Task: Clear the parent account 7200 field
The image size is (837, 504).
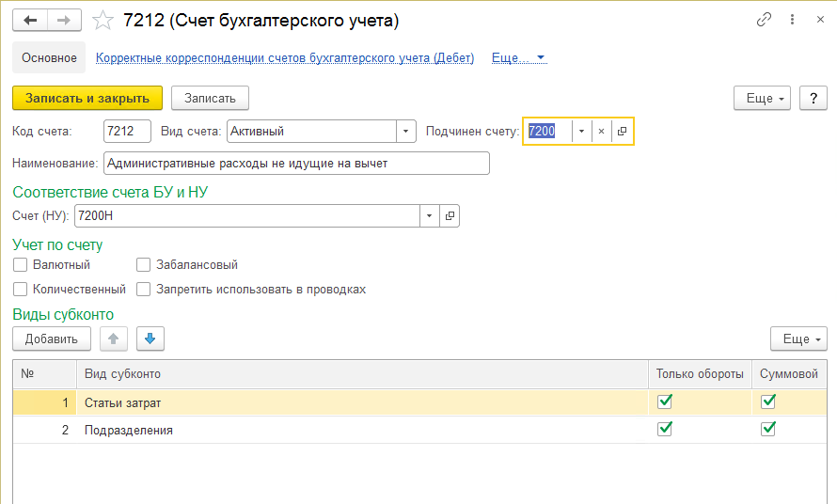Action: 601,132
